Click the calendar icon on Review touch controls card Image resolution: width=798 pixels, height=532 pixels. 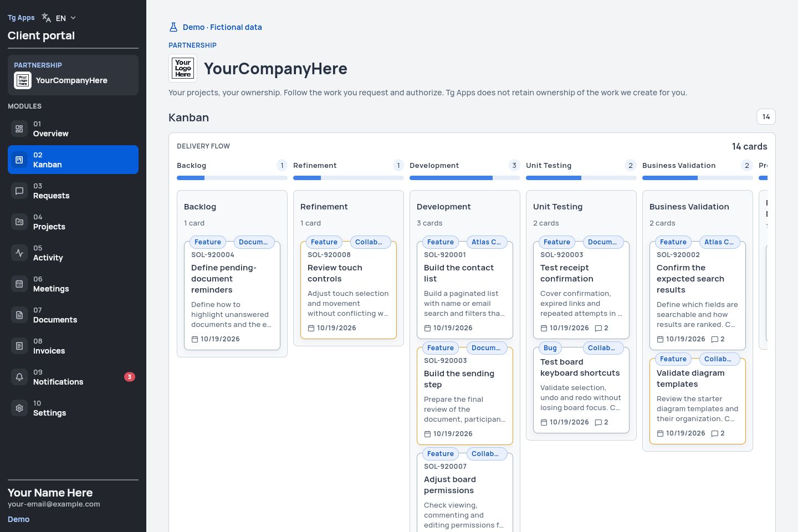[x=311, y=328]
